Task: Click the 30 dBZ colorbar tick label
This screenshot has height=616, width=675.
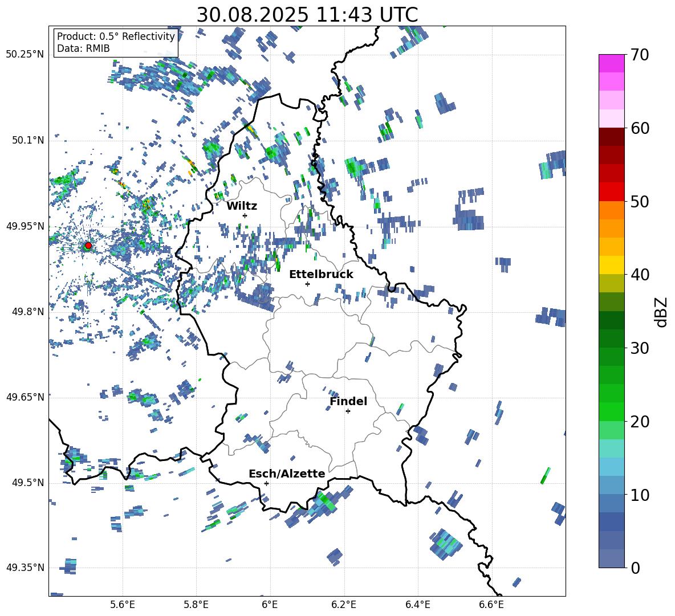Action: (x=639, y=348)
